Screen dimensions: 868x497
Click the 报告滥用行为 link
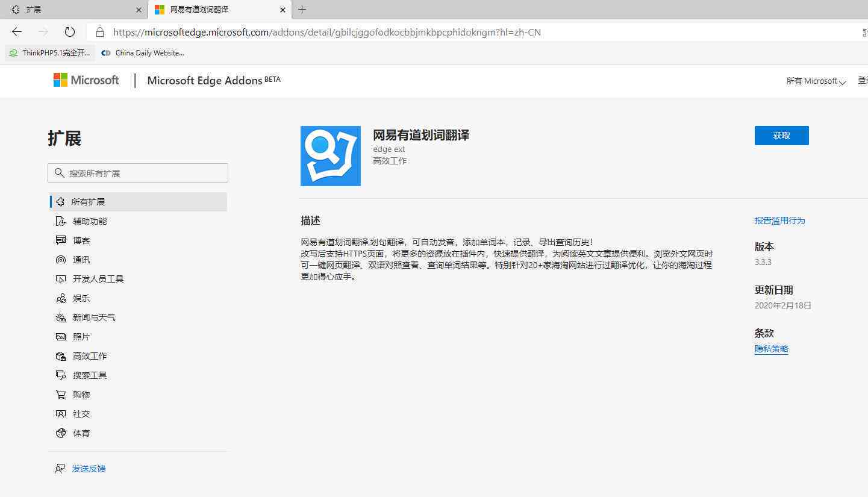click(779, 220)
